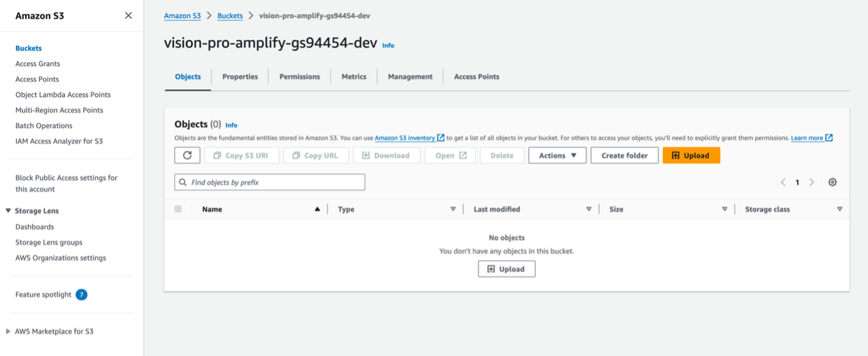Open IAM Access Analyzer for S3
Viewport: 868px width, 356px height.
[x=59, y=142]
